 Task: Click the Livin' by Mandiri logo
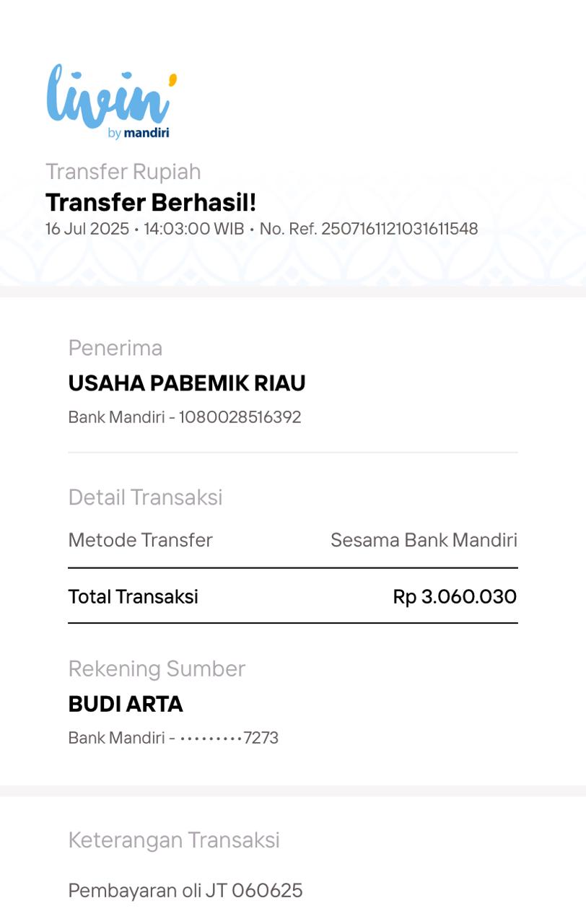pos(110,97)
